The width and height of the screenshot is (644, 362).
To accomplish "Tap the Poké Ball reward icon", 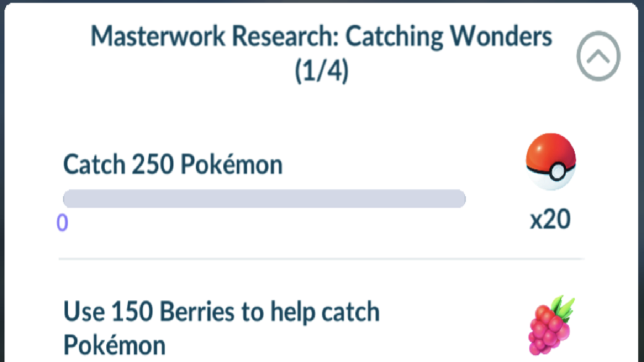I will click(551, 161).
